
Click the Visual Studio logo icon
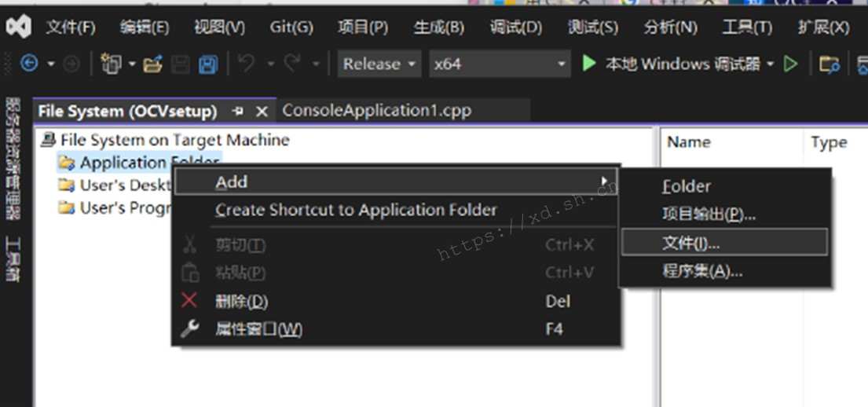(x=19, y=27)
